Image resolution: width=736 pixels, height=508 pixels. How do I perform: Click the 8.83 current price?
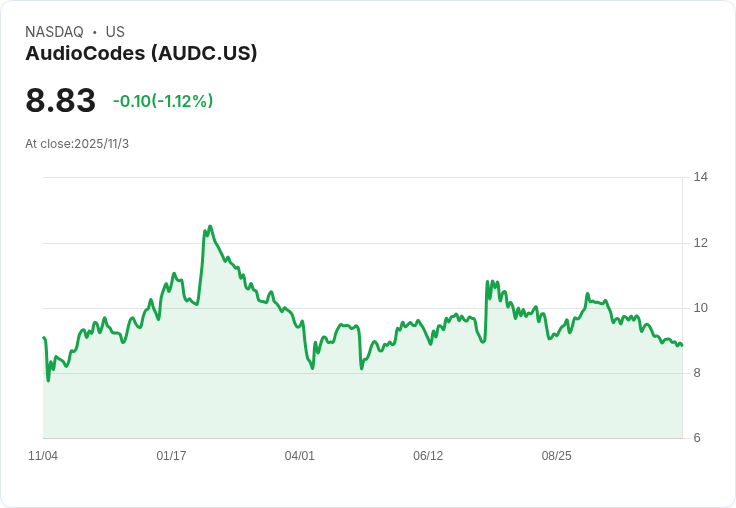pyautogui.click(x=61, y=101)
